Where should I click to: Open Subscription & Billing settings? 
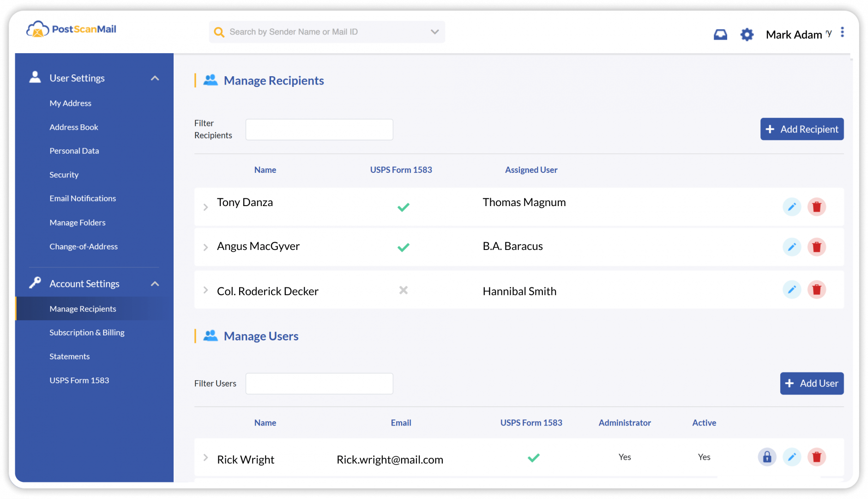pyautogui.click(x=87, y=332)
